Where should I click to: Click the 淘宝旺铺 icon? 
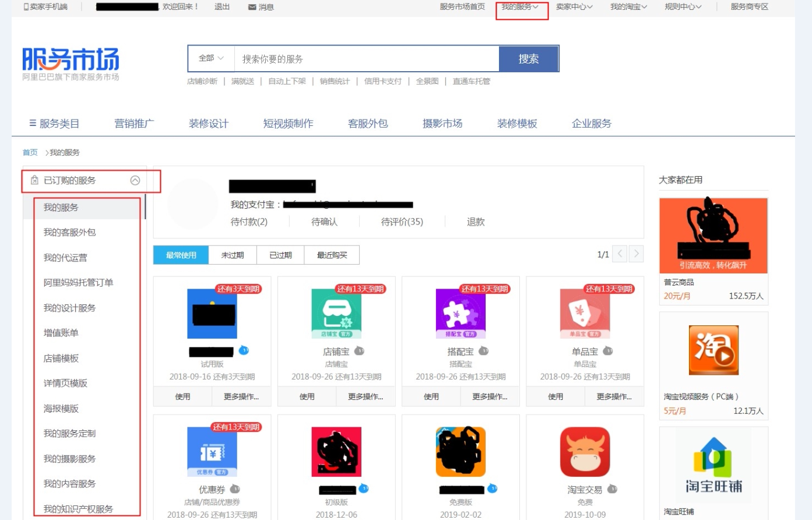click(x=713, y=465)
